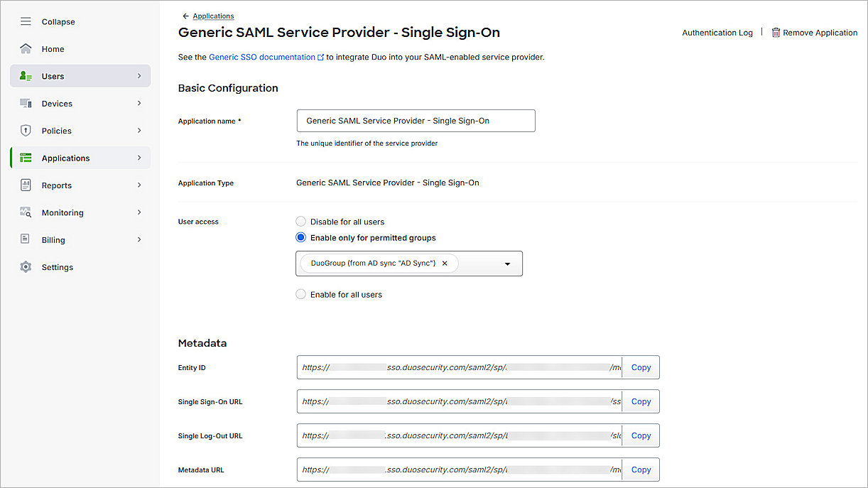Click the Settings gear icon
This screenshot has width=868, height=488.
[26, 267]
